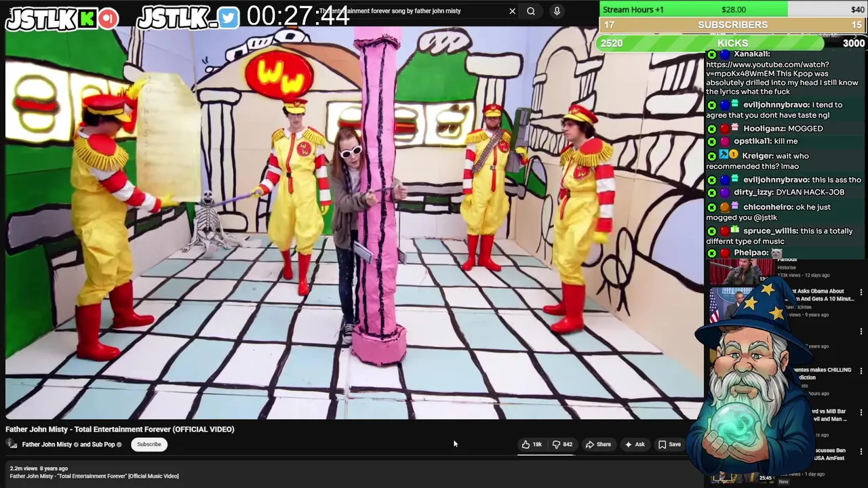Like the video with the thumbs-up 18k button
Screen dimensions: 868x488
click(x=532, y=445)
